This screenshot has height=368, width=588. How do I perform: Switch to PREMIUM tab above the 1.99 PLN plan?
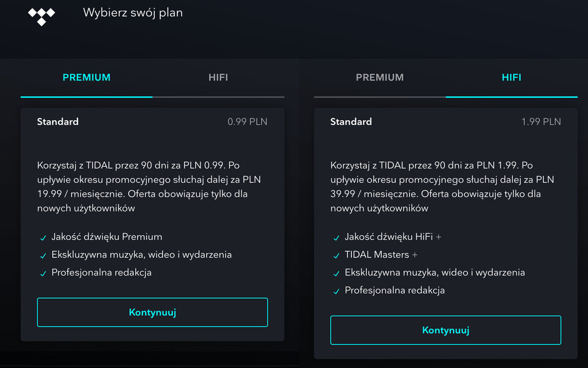pos(380,78)
